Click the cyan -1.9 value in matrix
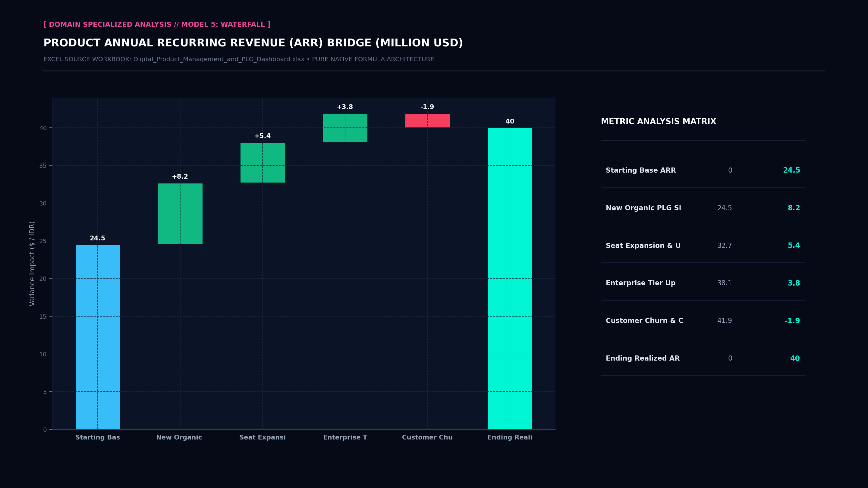 tap(792, 321)
